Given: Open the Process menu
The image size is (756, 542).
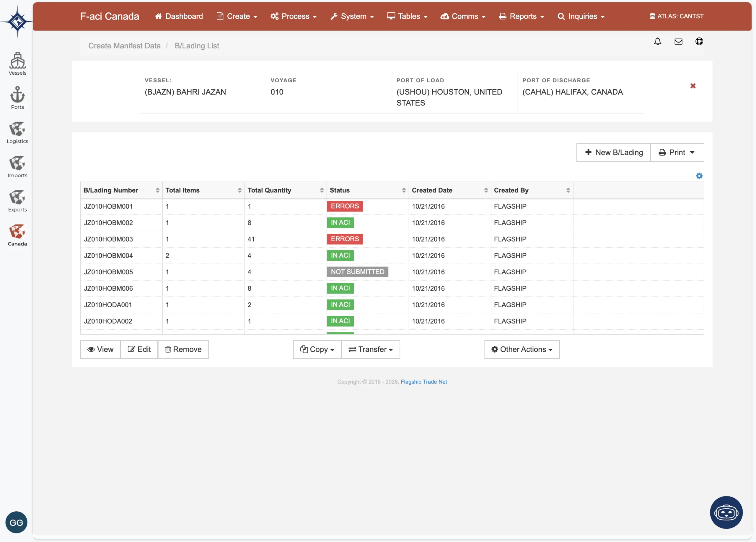Looking at the screenshot, I should (x=293, y=16).
